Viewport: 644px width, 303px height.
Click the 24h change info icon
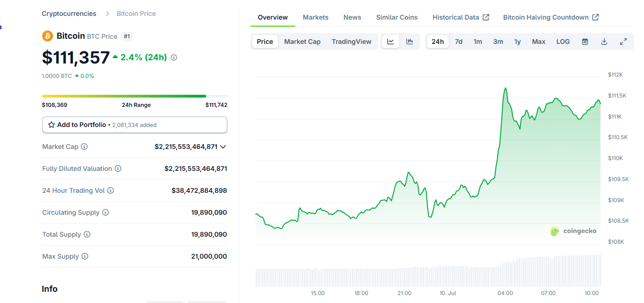174,57
